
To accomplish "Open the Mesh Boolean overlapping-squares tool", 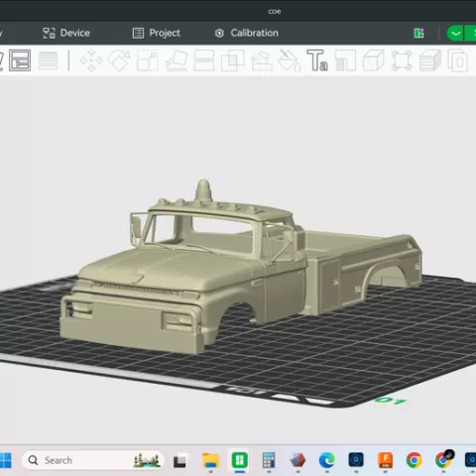I will [x=233, y=60].
